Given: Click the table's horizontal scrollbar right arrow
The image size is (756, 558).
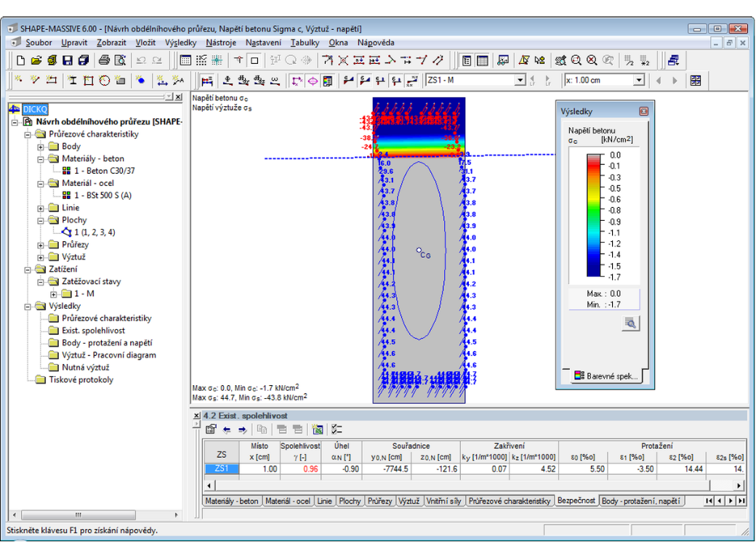Looking at the screenshot, I should pyautogui.click(x=739, y=485).
